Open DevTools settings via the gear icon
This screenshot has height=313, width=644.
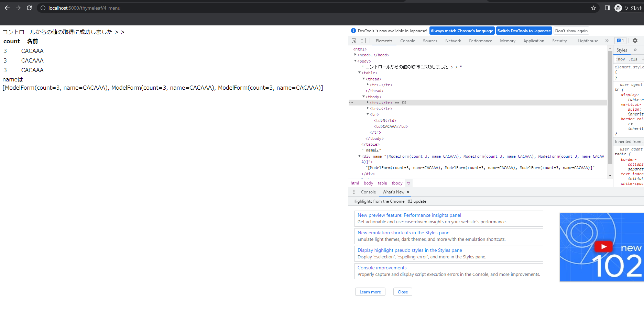pyautogui.click(x=635, y=41)
